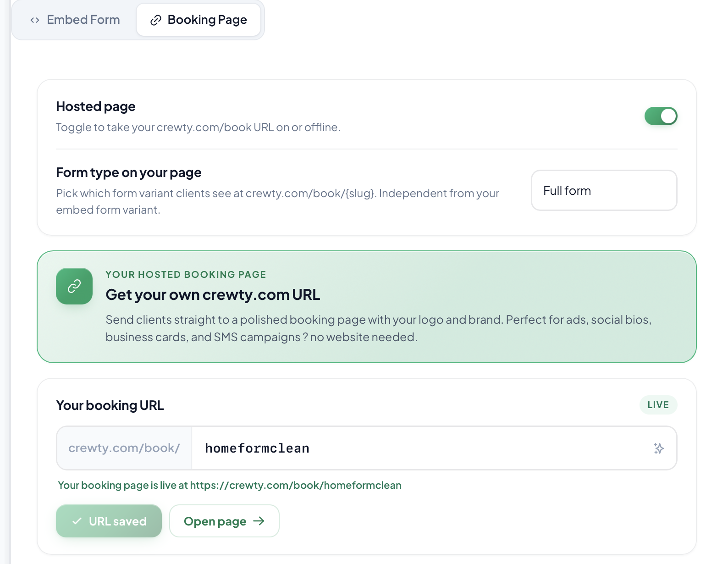Click the YOUR HOSTED BOOKING PAGE label
The height and width of the screenshot is (564, 728).
pos(186,274)
